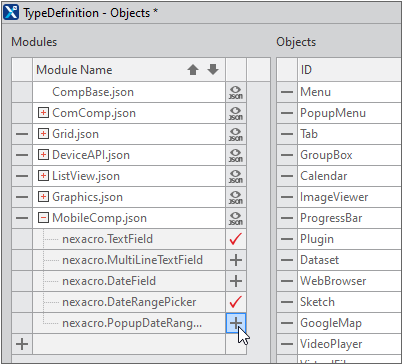The width and height of the screenshot is (402, 364).
Task: Remove the Calendar object with its minus
Action: pos(287,176)
